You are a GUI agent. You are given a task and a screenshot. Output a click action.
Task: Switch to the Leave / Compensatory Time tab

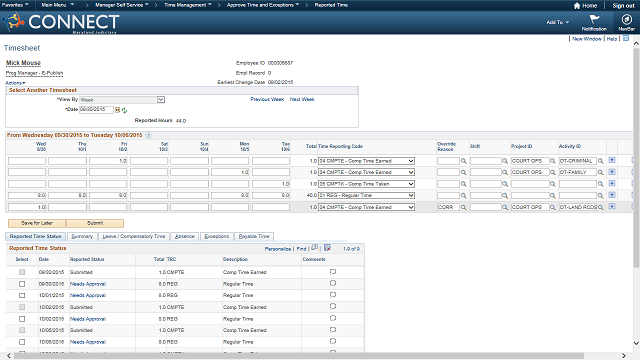[x=133, y=237]
